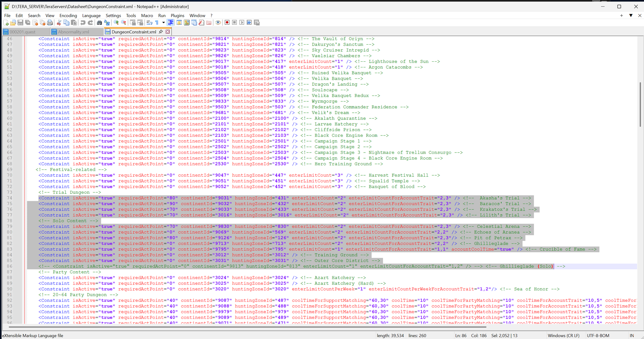The height and width of the screenshot is (339, 644).
Task: Open document list triangle at top right
Action: coord(631,15)
